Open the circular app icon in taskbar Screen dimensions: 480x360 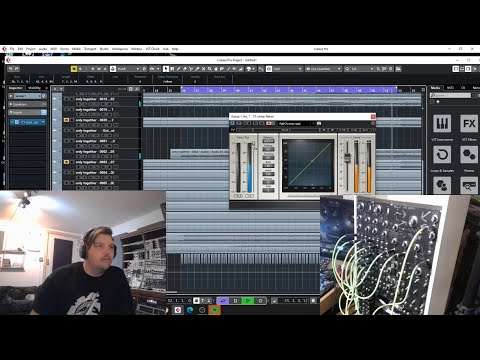[202, 310]
